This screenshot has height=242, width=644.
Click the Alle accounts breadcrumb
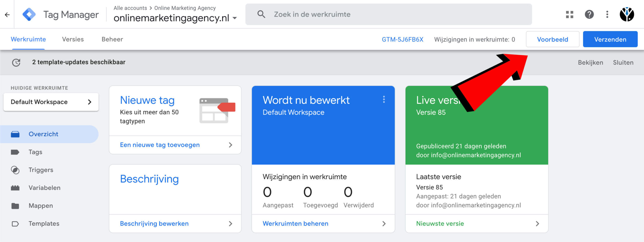(130, 8)
